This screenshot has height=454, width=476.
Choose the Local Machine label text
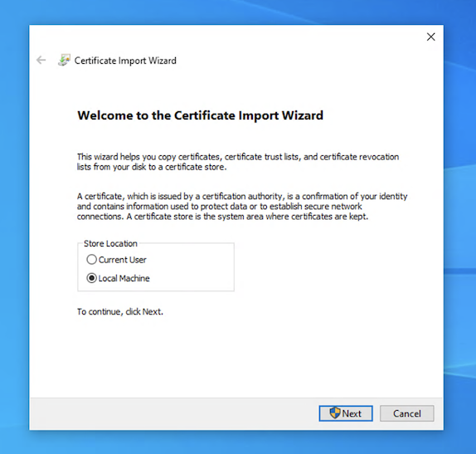coord(124,278)
